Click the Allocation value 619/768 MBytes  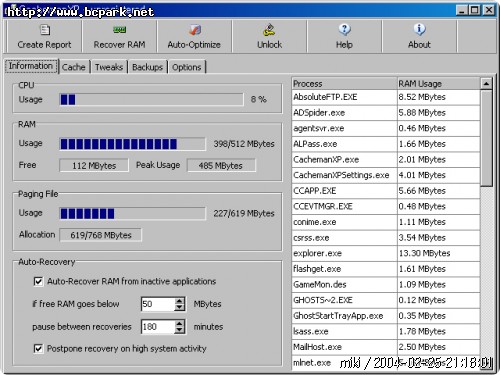pyautogui.click(x=101, y=235)
